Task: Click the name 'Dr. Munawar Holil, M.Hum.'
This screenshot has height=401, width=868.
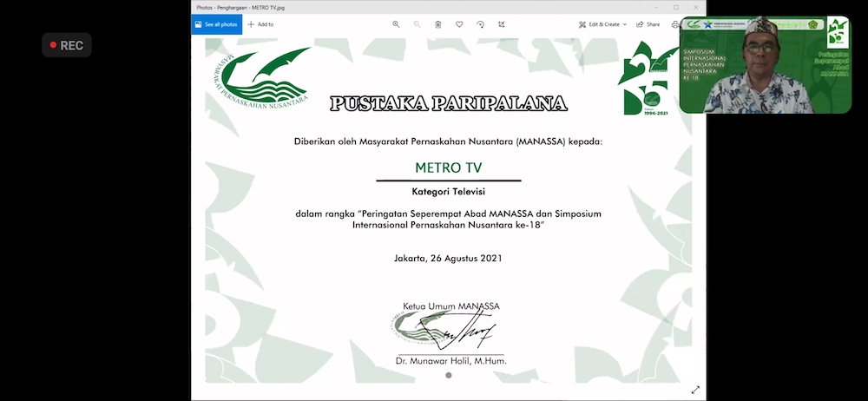Action: pos(451,361)
